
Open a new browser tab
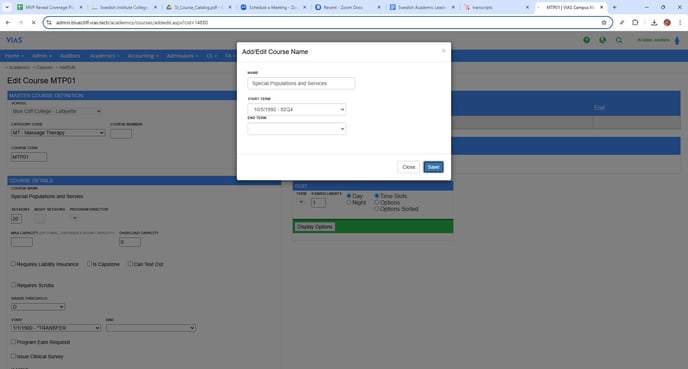(614, 7)
